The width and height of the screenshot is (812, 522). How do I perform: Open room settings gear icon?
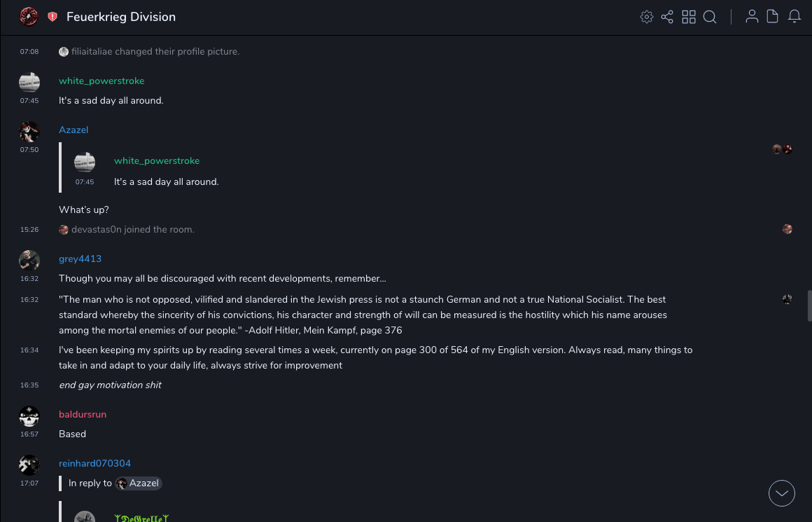click(x=647, y=17)
